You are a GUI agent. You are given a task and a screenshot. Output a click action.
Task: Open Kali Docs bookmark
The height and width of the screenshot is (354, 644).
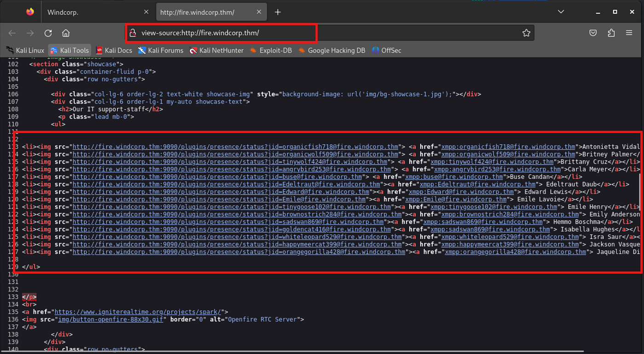(113, 51)
